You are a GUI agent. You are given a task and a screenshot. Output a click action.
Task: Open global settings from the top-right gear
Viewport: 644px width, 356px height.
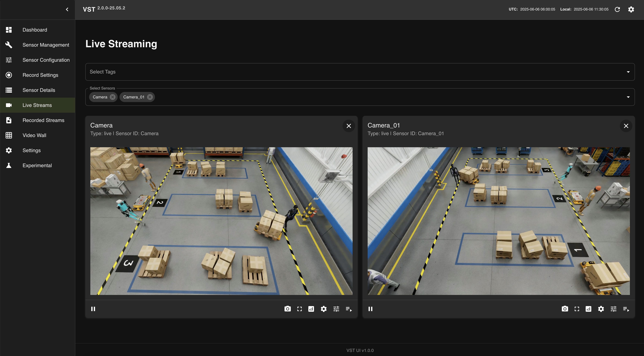click(631, 9)
